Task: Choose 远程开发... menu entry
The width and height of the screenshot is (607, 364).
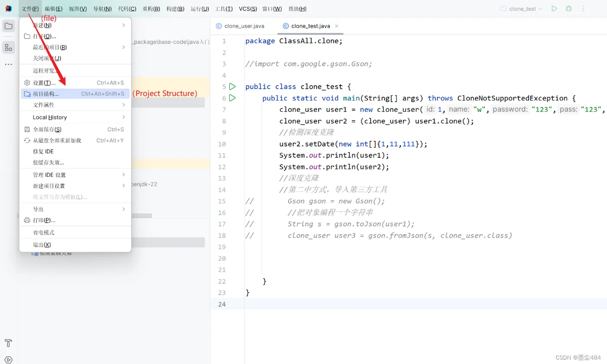Action: click(75, 71)
